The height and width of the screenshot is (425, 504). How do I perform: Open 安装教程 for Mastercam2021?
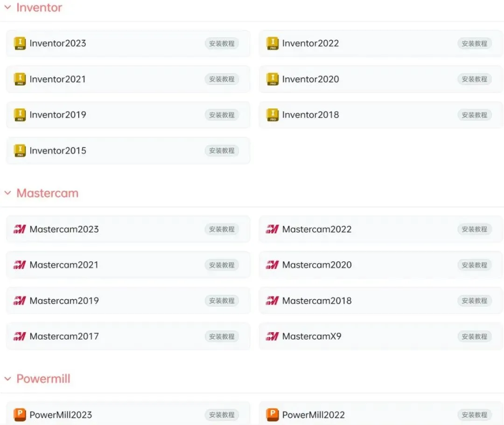coord(222,265)
